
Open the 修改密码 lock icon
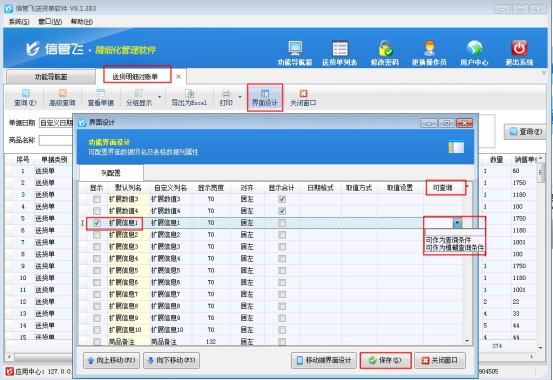[x=385, y=48]
